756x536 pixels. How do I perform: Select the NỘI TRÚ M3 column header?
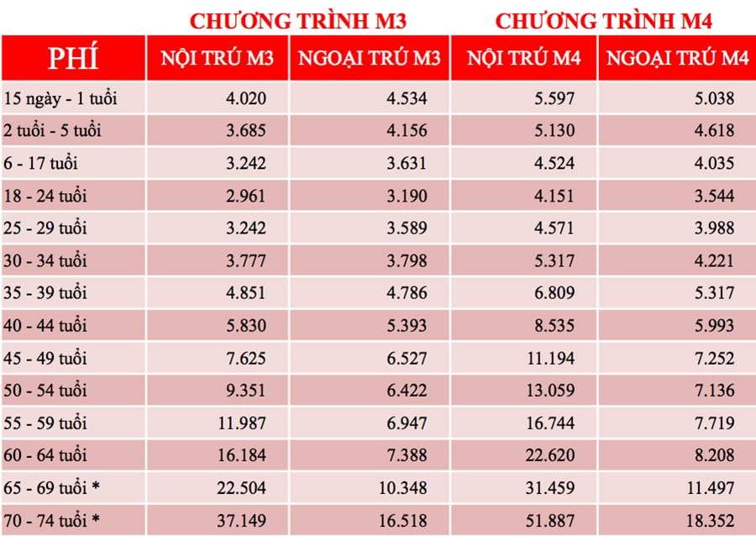click(218, 58)
